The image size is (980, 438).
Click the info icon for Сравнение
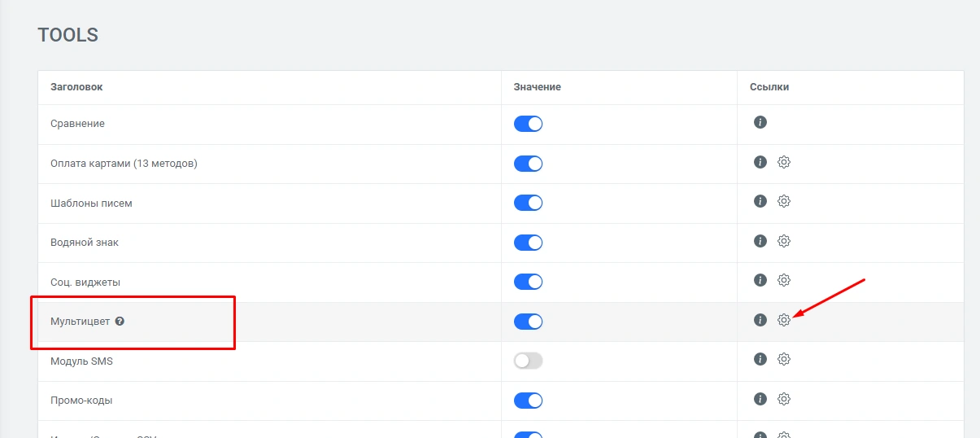pyautogui.click(x=760, y=122)
